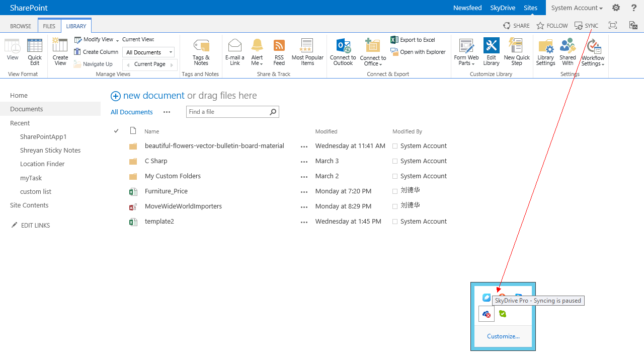The image size is (644, 355).
Task: Export library to Excel
Action: coord(413,40)
